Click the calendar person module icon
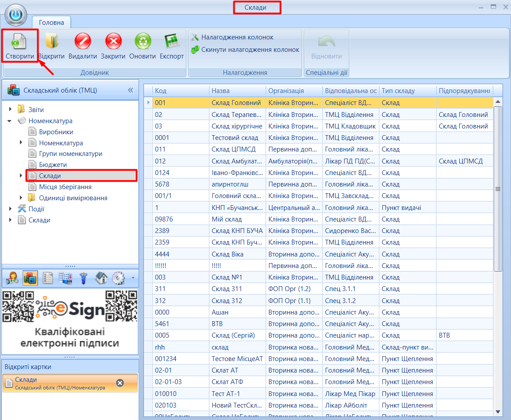Image resolution: width=511 pixels, height=420 pixels. point(12,278)
